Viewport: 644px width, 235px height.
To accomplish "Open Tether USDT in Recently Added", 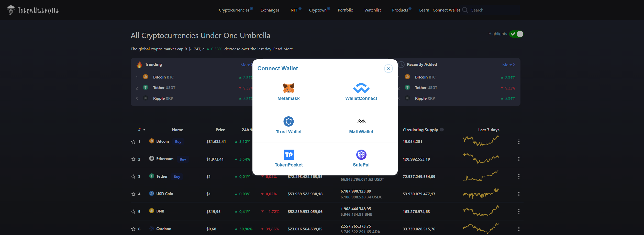I will 426,88.
